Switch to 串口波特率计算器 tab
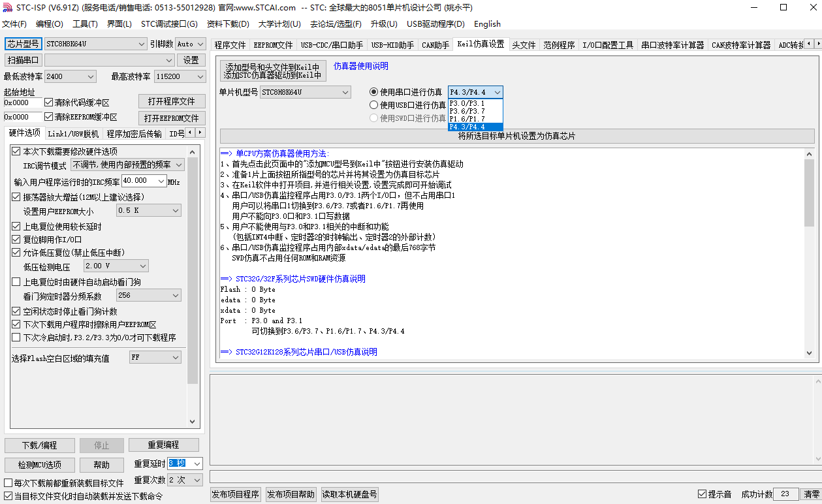This screenshot has height=504, width=822. 672,45
